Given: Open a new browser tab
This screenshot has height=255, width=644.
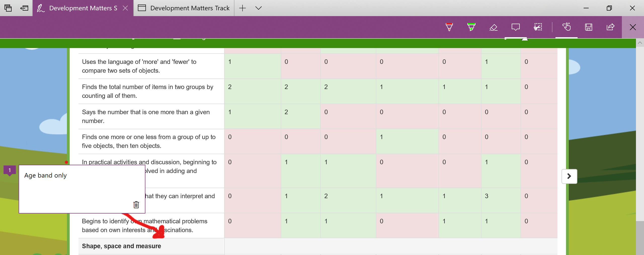Looking at the screenshot, I should click(242, 8).
